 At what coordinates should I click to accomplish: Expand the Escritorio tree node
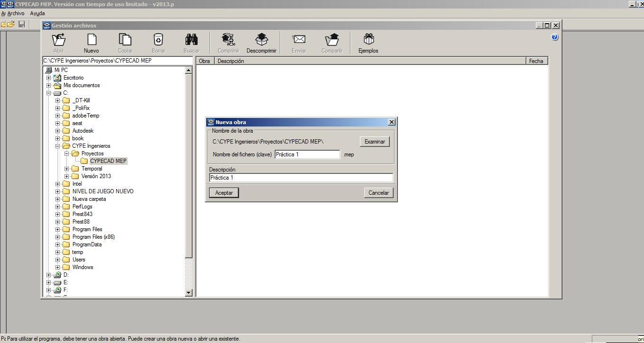[48, 78]
